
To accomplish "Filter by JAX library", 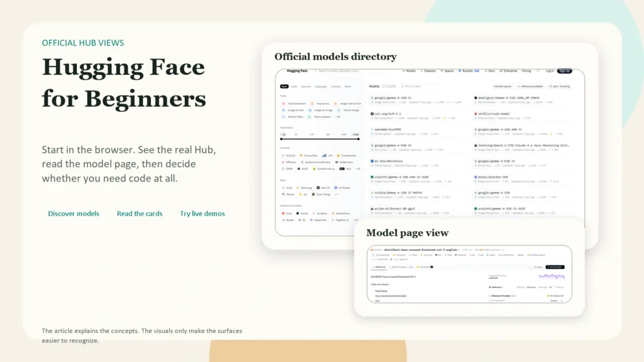I will (x=327, y=156).
